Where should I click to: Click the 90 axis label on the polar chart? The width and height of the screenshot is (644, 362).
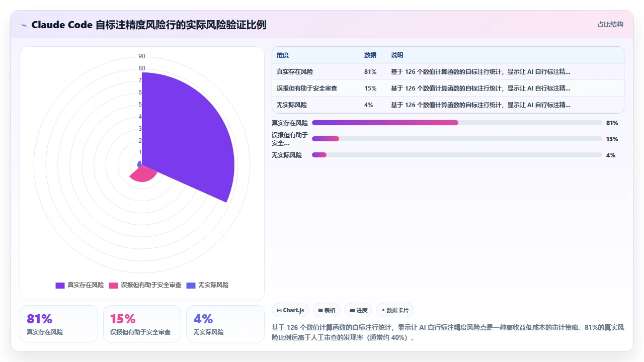click(x=142, y=56)
